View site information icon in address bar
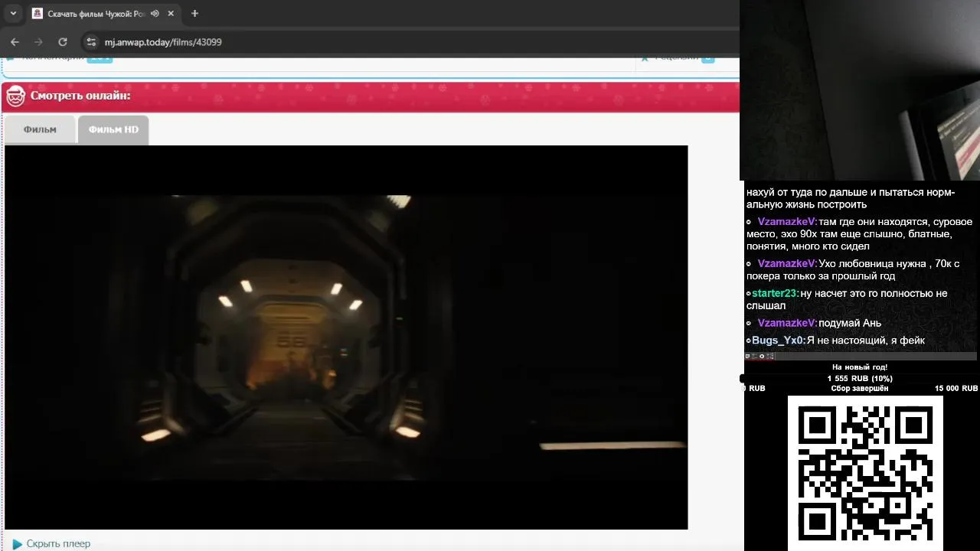The width and height of the screenshot is (980, 551). pyautogui.click(x=91, y=42)
